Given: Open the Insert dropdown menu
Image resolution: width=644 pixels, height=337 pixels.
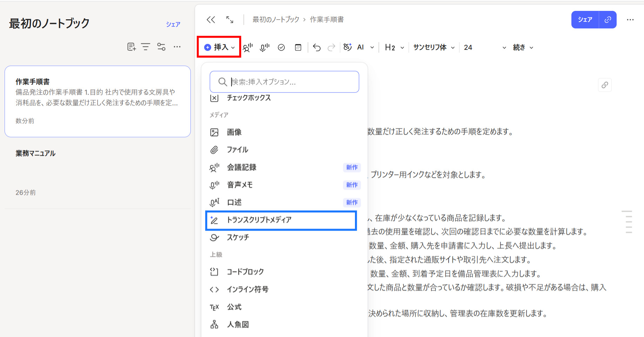Looking at the screenshot, I should [x=219, y=47].
